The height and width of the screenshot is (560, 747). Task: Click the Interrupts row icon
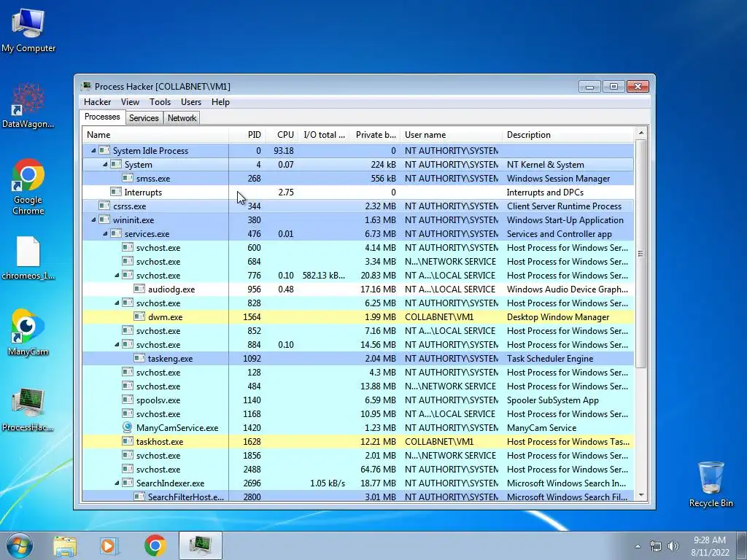click(116, 192)
